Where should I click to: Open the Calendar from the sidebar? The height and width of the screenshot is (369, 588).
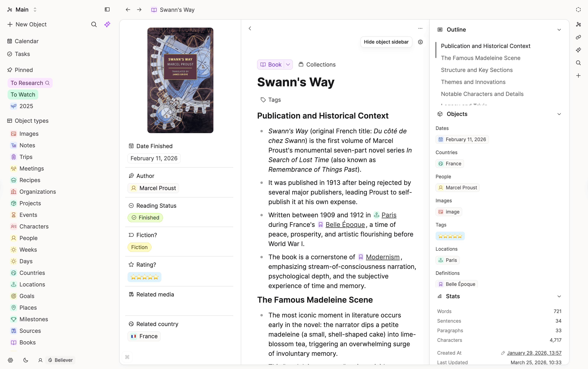tap(27, 41)
